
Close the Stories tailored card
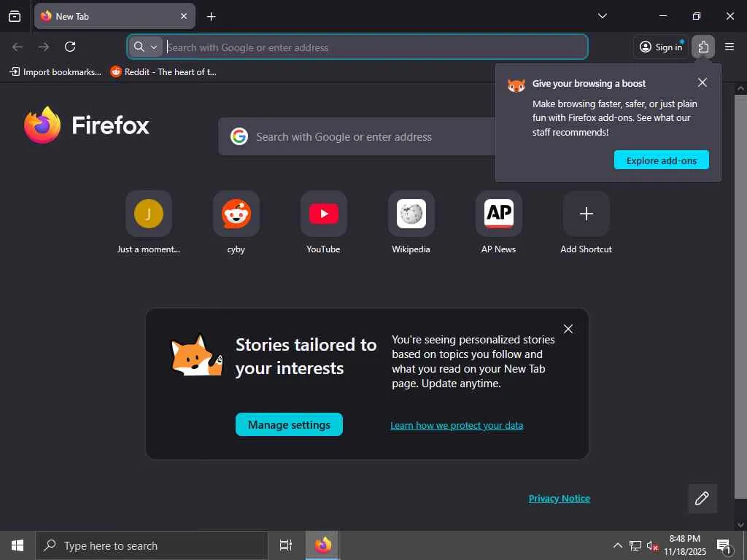tap(568, 329)
